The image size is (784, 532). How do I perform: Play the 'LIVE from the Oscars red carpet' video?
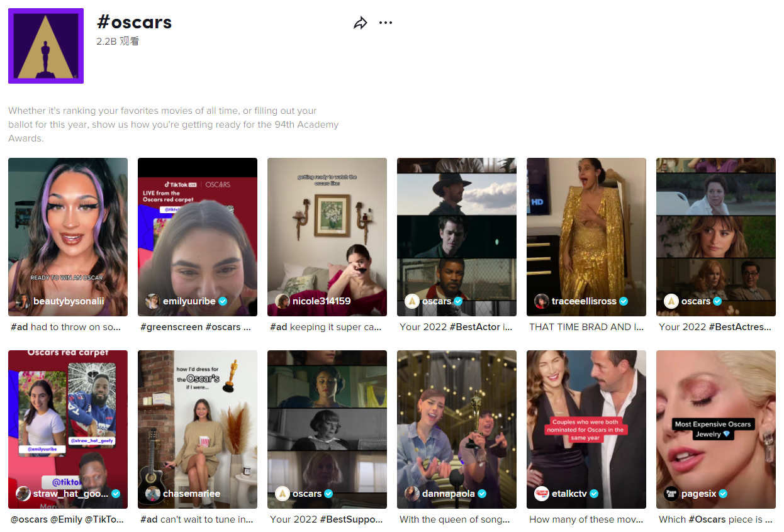198,237
